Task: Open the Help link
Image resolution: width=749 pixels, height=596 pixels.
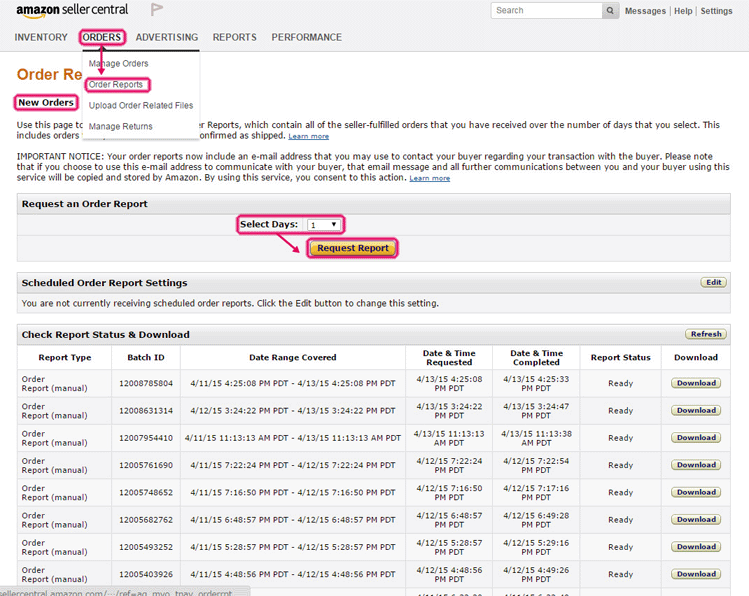Action: [683, 11]
